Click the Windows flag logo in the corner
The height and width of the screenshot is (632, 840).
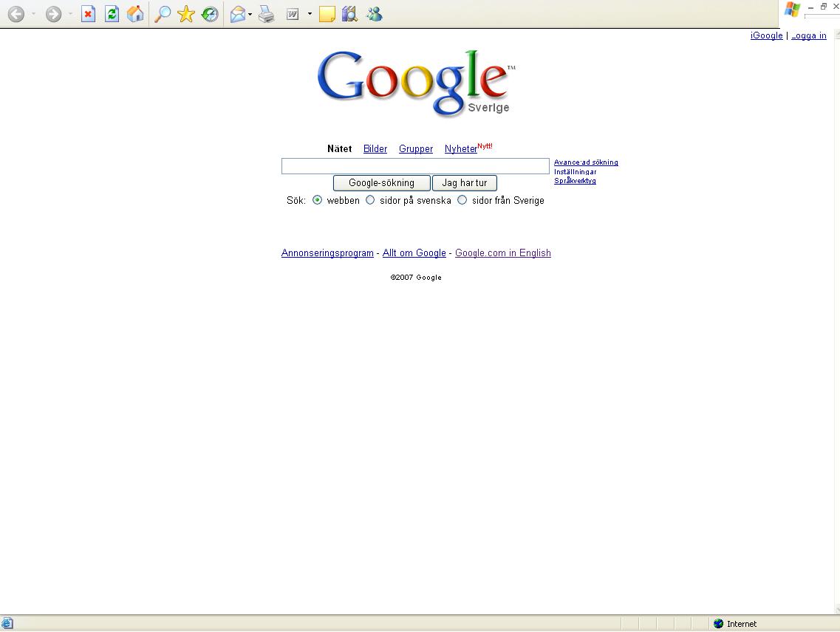792,10
